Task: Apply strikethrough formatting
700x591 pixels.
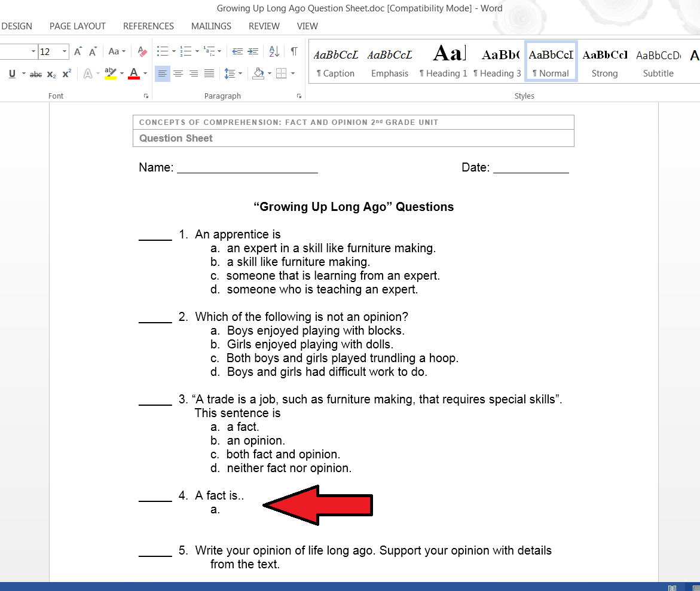Action: [x=35, y=73]
